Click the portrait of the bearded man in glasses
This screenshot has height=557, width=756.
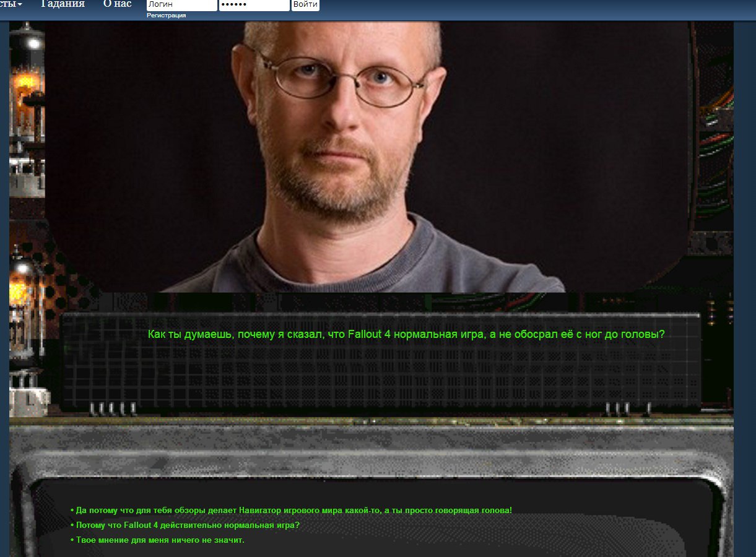[368, 157]
